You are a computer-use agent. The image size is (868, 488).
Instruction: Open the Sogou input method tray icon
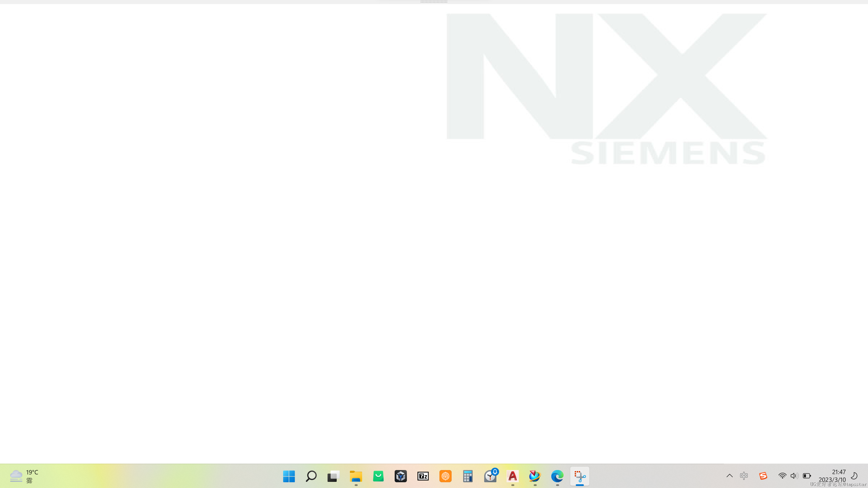[x=763, y=476]
